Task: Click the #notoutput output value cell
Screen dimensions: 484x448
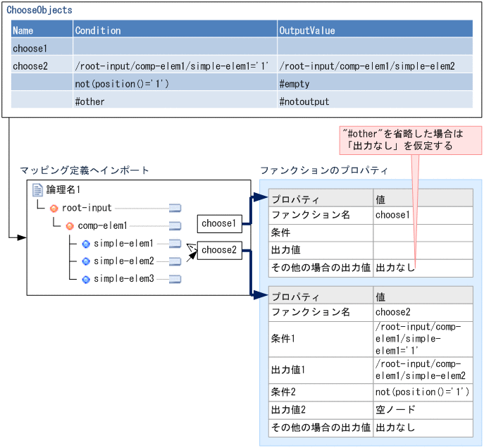Action: pyautogui.click(x=374, y=101)
